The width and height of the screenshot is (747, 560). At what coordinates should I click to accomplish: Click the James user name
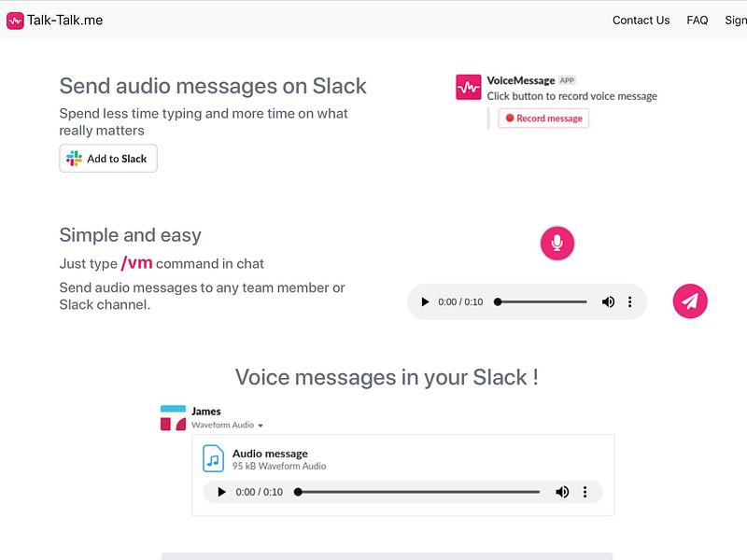click(205, 411)
